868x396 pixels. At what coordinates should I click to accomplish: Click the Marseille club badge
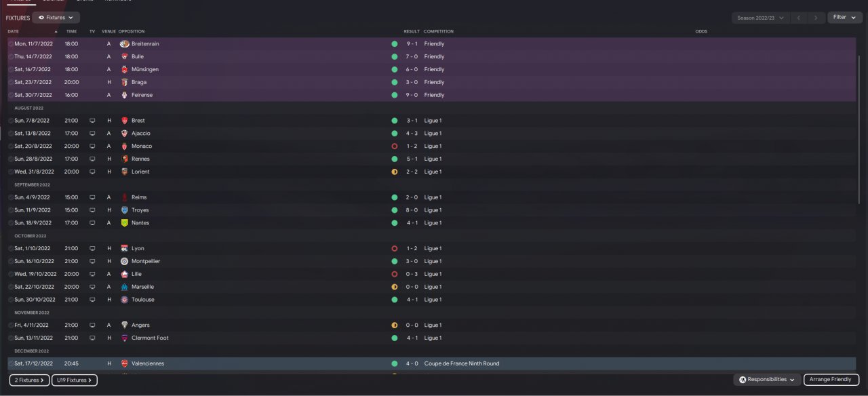(x=124, y=287)
